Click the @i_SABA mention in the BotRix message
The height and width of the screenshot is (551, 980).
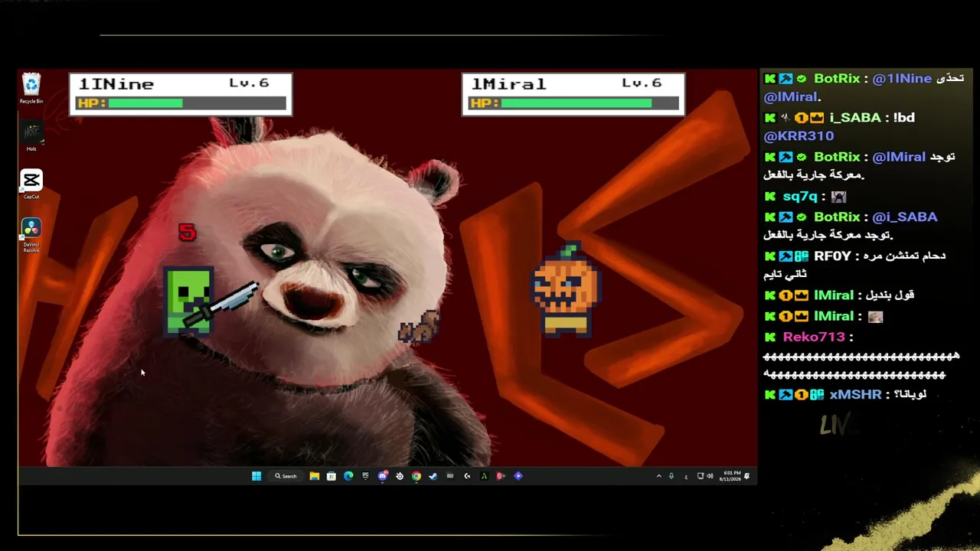[x=905, y=217]
